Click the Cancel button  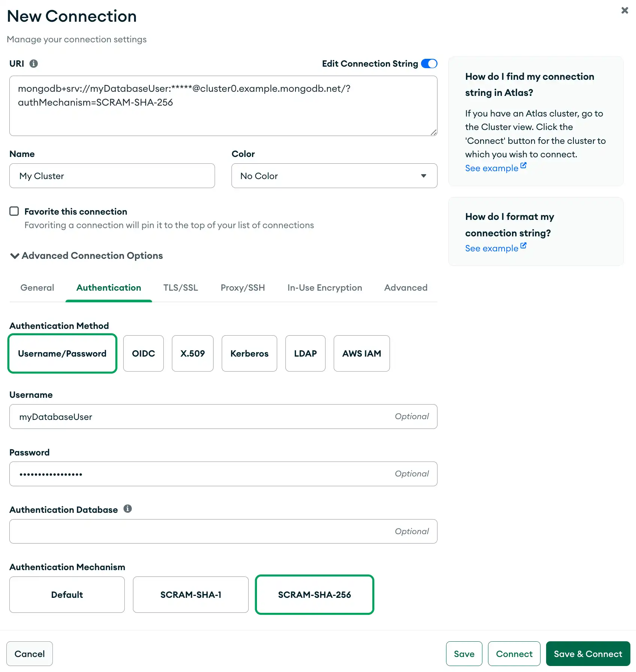coord(30,654)
